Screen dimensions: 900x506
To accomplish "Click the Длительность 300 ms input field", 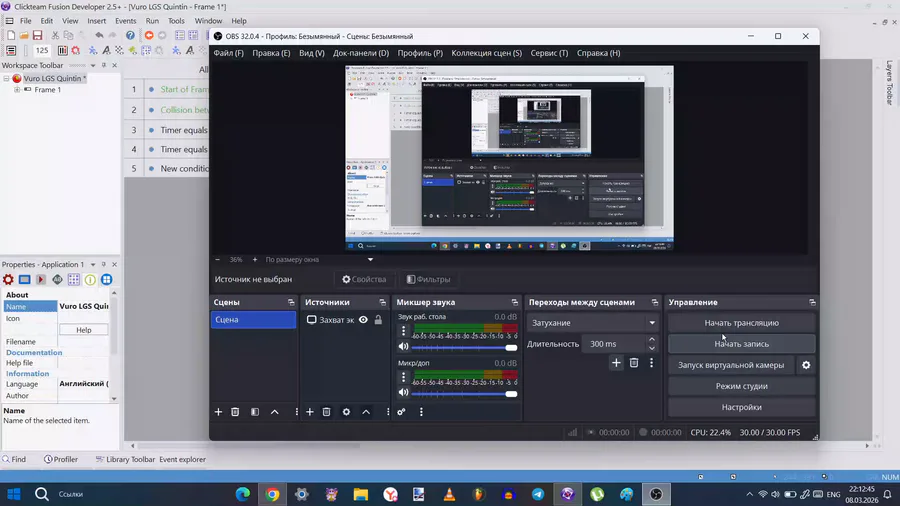I will click(614, 344).
